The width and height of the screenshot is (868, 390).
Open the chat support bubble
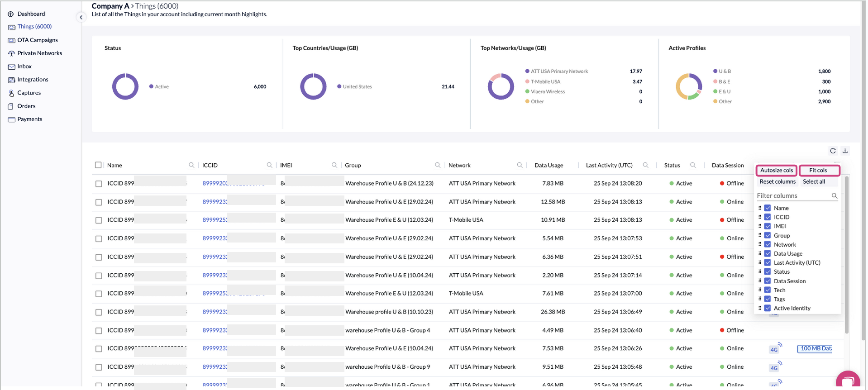(x=848, y=380)
